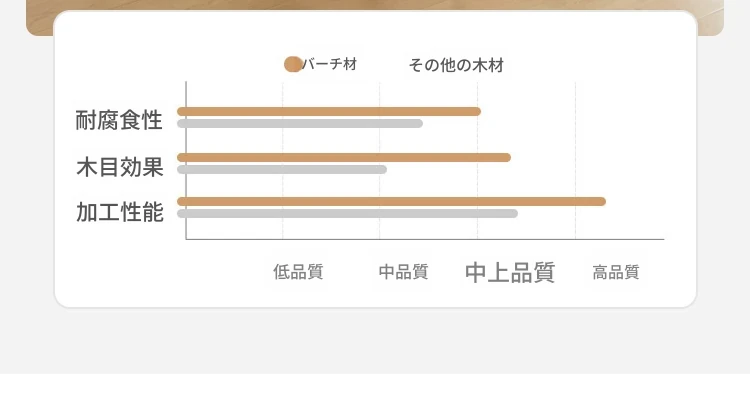Click the orange 加工性能 bar
This screenshot has height=409, width=750.
391,201
